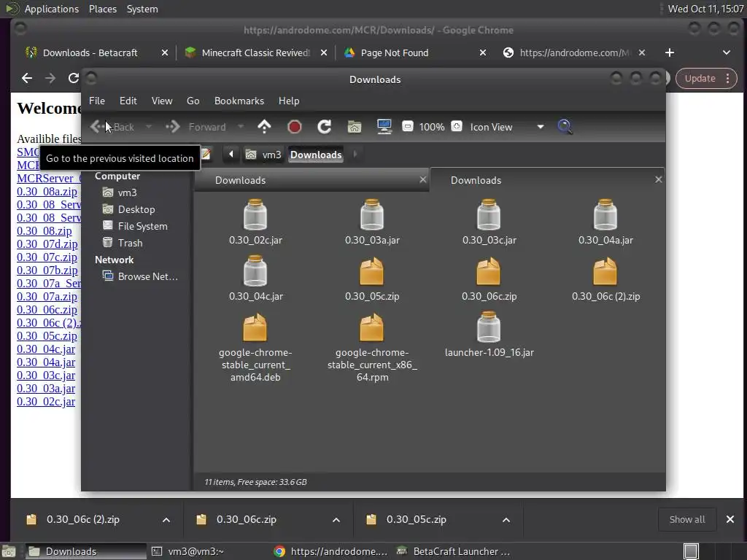Select vm3 in the path bar
The height and width of the screenshot is (560, 747).
pyautogui.click(x=263, y=155)
